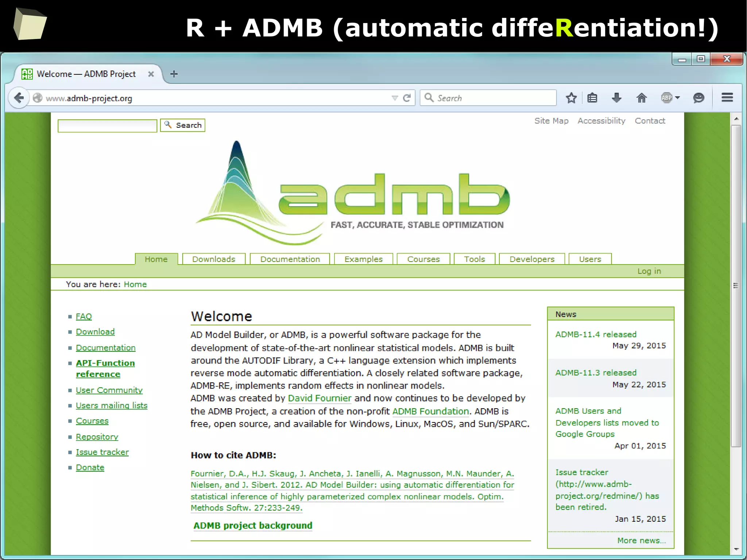Click the magnifier icon in browser search box
The image size is (747, 560).
click(x=429, y=97)
